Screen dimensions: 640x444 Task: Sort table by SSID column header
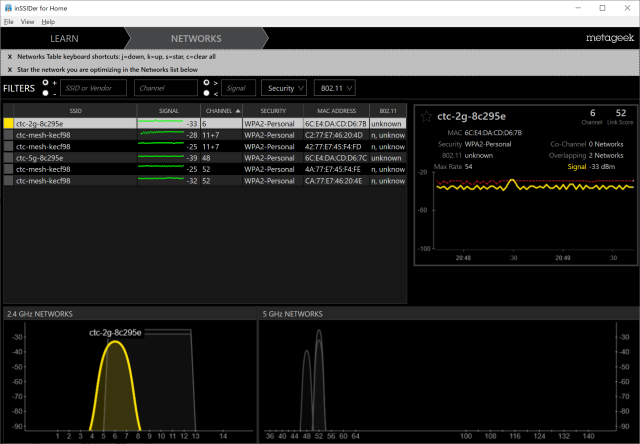pos(75,111)
